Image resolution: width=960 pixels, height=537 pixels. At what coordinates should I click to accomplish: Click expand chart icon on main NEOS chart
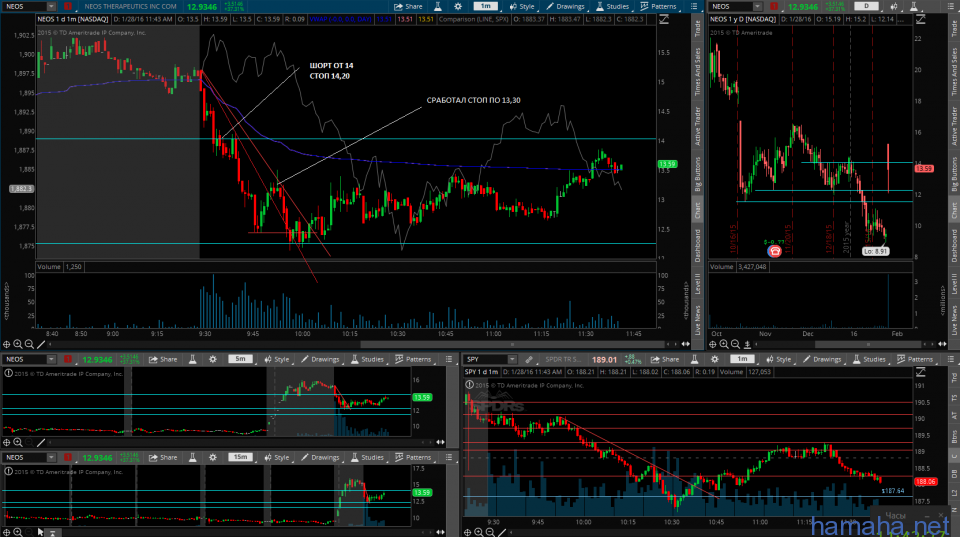pyautogui.click(x=664, y=20)
